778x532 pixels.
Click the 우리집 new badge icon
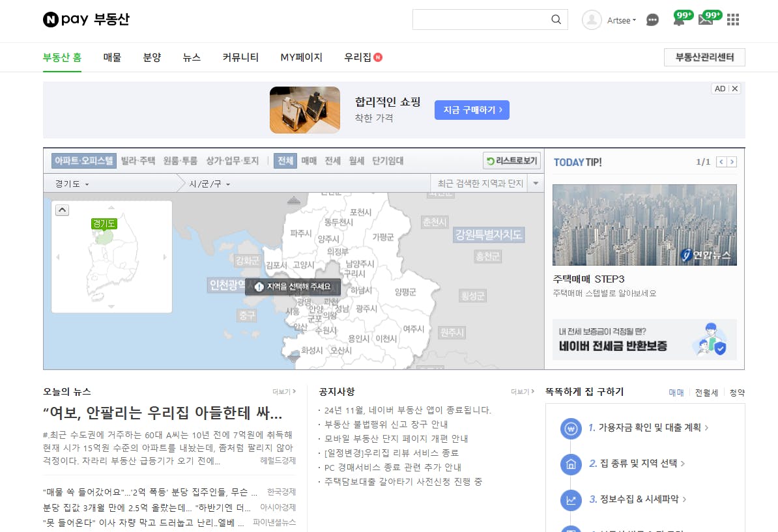coord(378,57)
